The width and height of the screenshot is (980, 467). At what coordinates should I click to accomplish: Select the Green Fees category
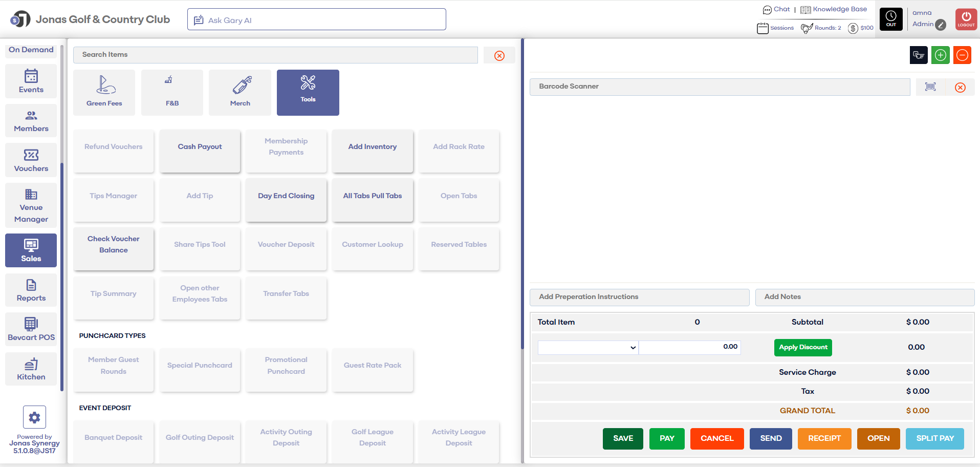coord(104,93)
